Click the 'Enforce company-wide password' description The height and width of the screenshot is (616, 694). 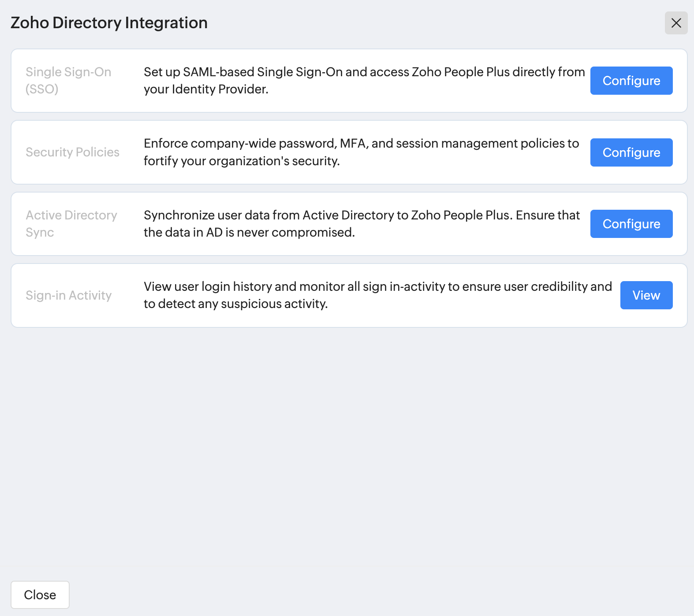point(361,152)
